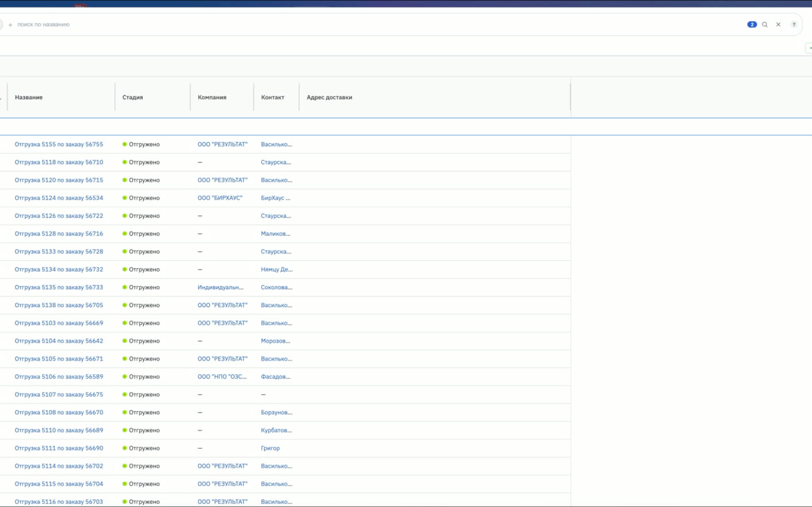Image resolution: width=812 pixels, height=507 pixels.
Task: Open "Отгрузка 5135 по заказу 56733"
Action: [59, 287]
